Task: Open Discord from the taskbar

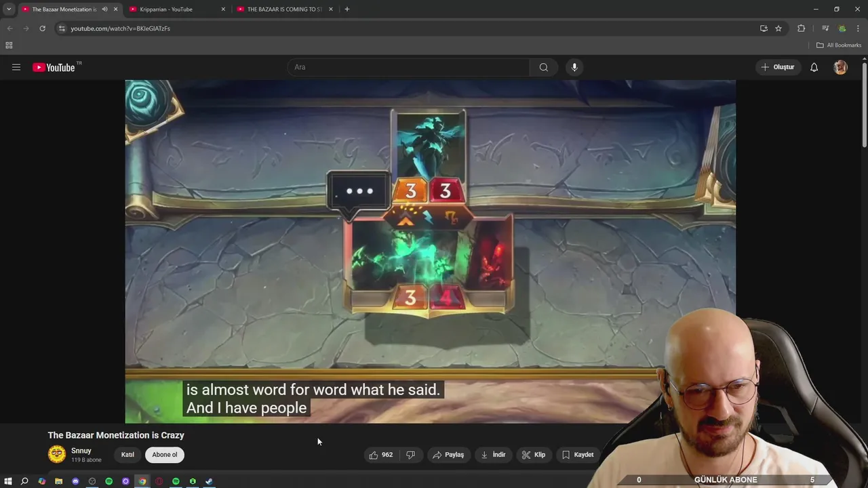Action: tap(75, 481)
